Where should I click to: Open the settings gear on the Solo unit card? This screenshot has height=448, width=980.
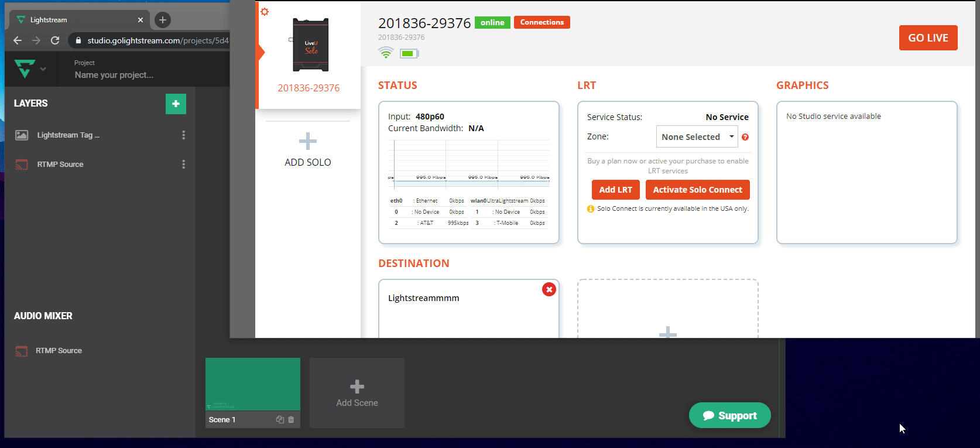(265, 12)
